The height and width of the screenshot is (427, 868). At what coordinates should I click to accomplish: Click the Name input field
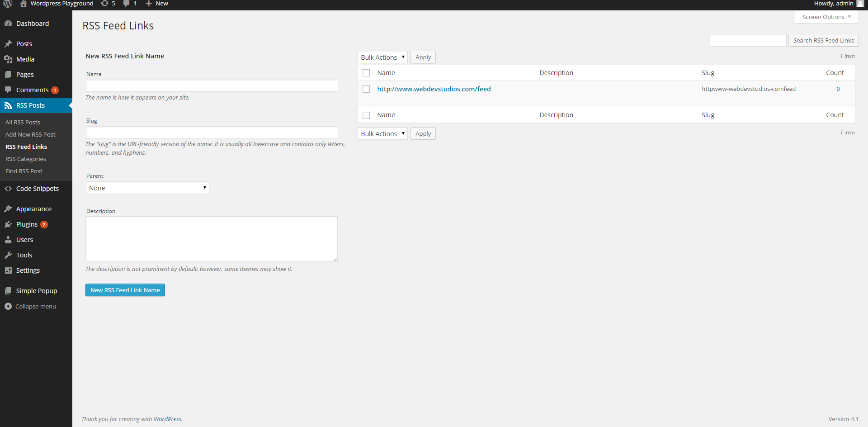pyautogui.click(x=212, y=86)
